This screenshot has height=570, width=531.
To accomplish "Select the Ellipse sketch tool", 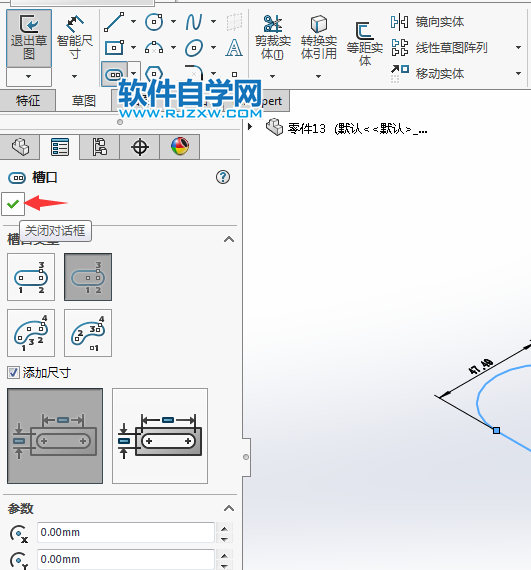I will coord(194,48).
